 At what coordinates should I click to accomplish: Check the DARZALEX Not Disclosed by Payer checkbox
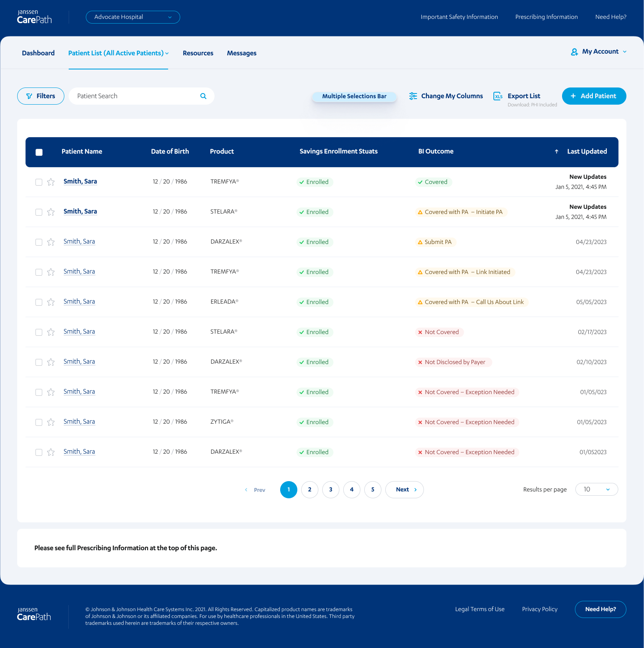point(39,362)
